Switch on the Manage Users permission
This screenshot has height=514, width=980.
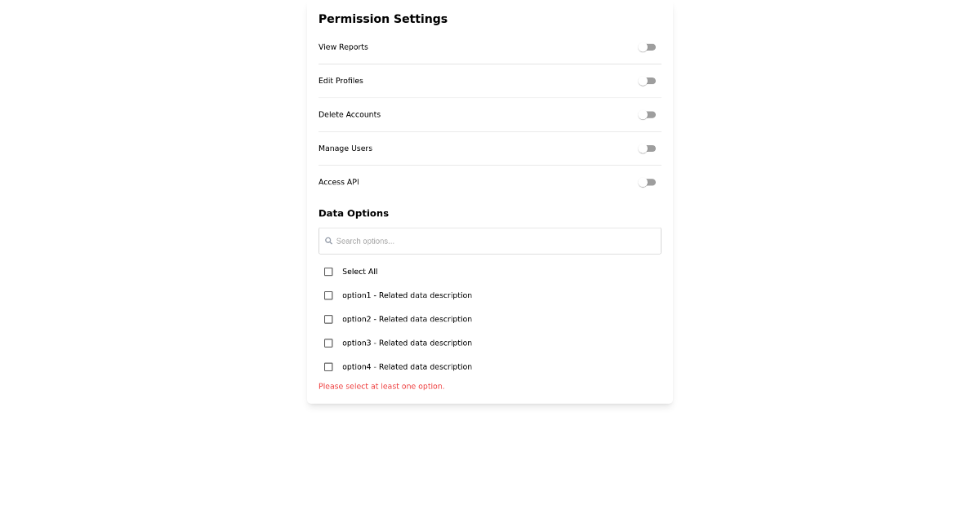tap(647, 148)
